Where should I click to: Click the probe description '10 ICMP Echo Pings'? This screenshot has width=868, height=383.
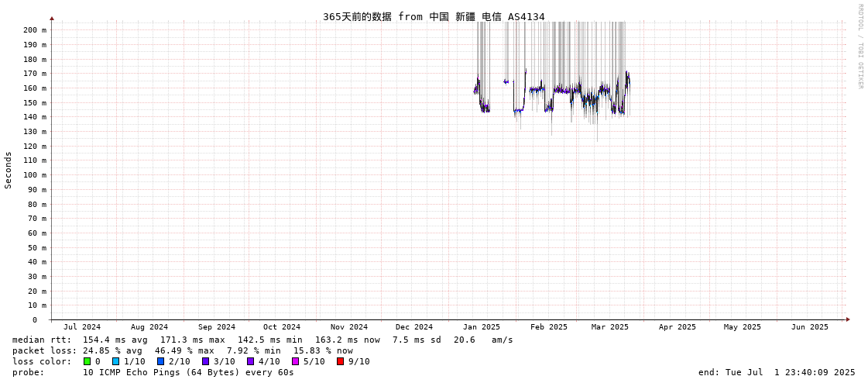coord(132,372)
